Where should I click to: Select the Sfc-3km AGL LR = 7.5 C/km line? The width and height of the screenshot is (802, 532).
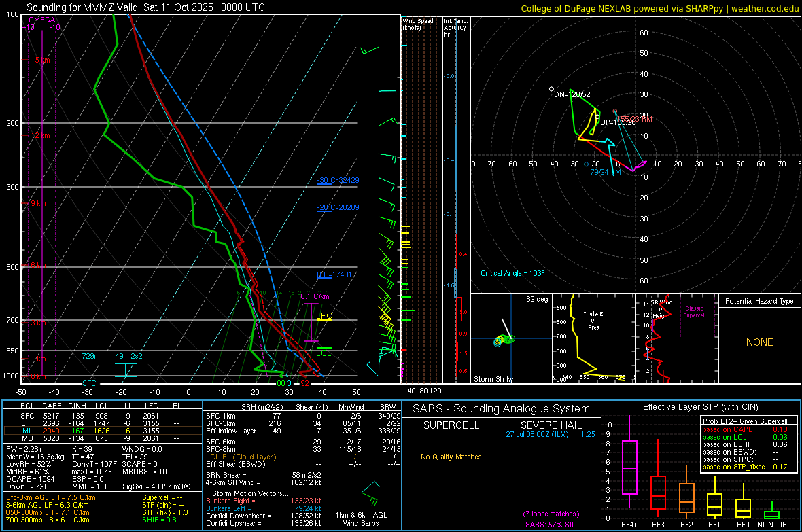(x=51, y=497)
